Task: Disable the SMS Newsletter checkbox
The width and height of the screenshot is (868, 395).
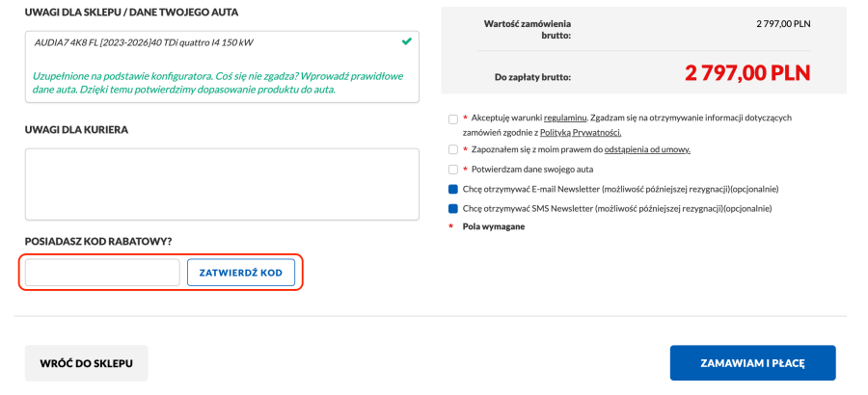Action: tap(453, 208)
